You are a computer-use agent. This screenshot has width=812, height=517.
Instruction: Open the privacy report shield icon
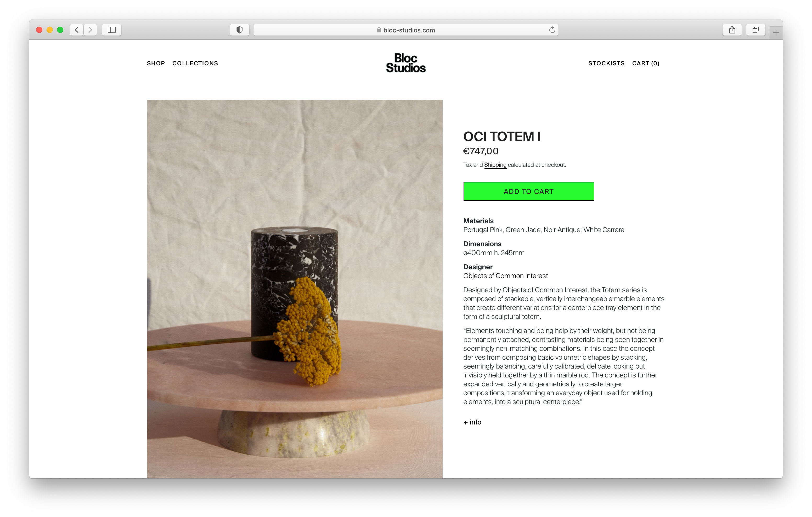coord(239,30)
